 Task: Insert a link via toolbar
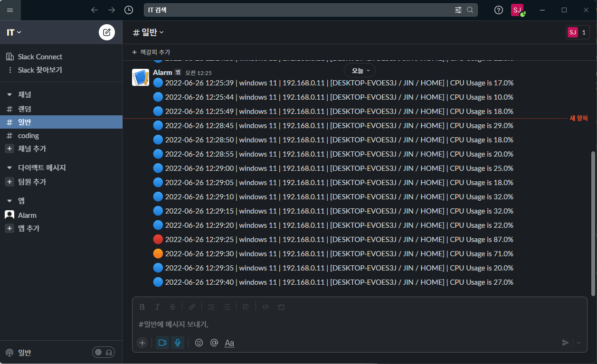192,307
